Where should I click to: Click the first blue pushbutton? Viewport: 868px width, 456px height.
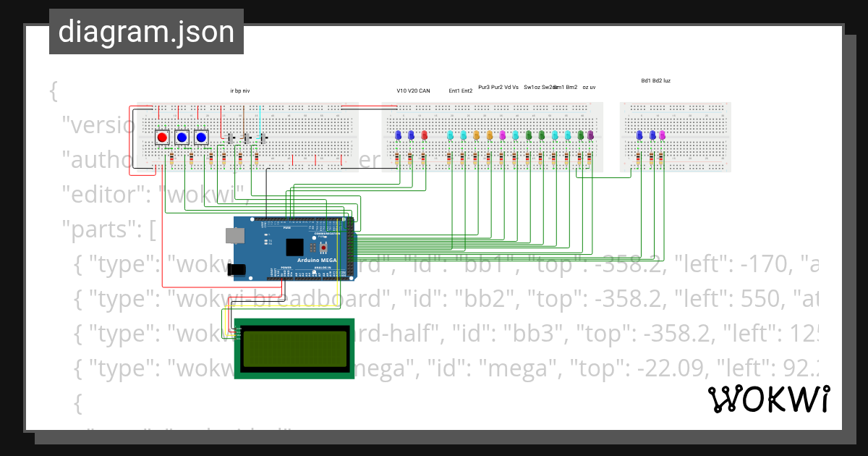pyautogui.click(x=182, y=137)
